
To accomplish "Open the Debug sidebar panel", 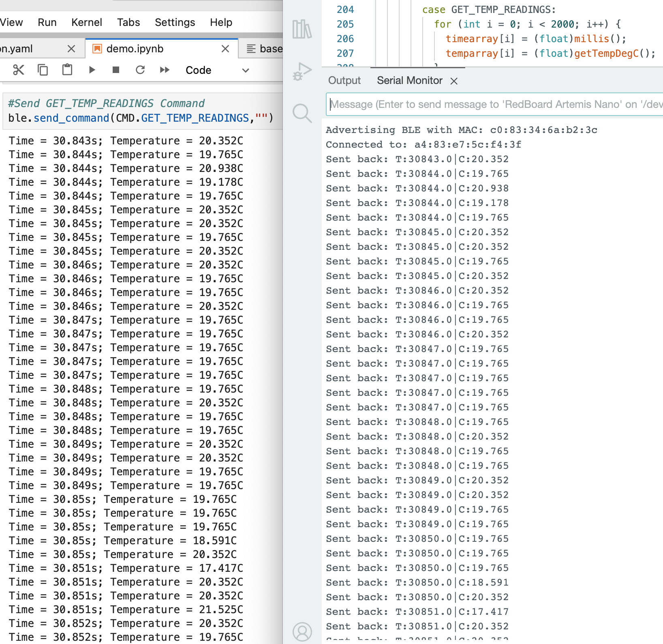I will coord(302,72).
